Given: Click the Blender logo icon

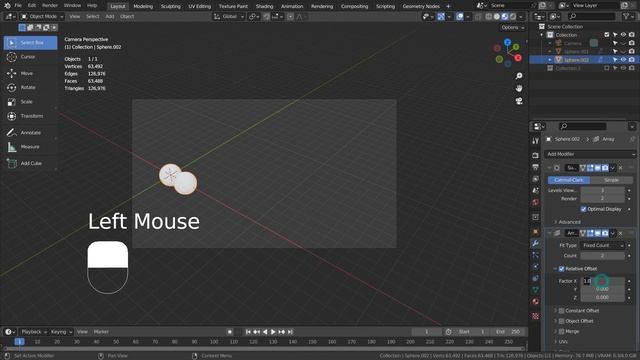Looking at the screenshot, I should (7, 6).
